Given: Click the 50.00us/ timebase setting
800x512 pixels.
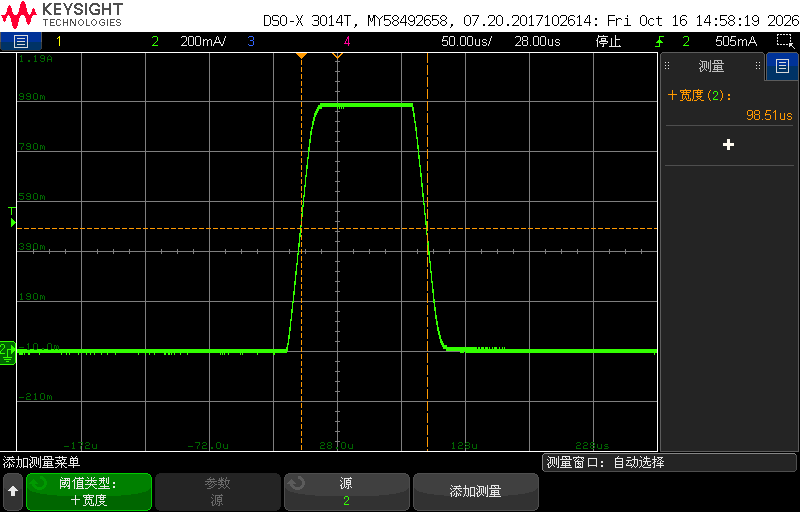Looking at the screenshot, I should pos(466,41).
